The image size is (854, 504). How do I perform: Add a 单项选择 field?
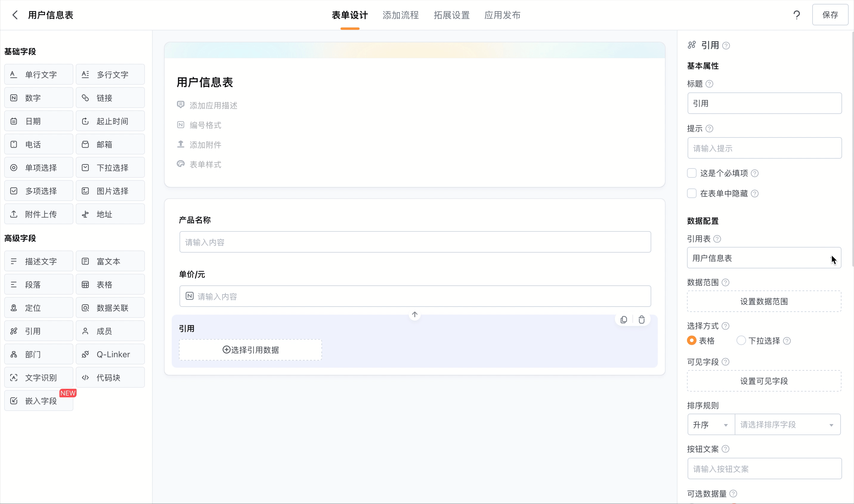pyautogui.click(x=39, y=167)
